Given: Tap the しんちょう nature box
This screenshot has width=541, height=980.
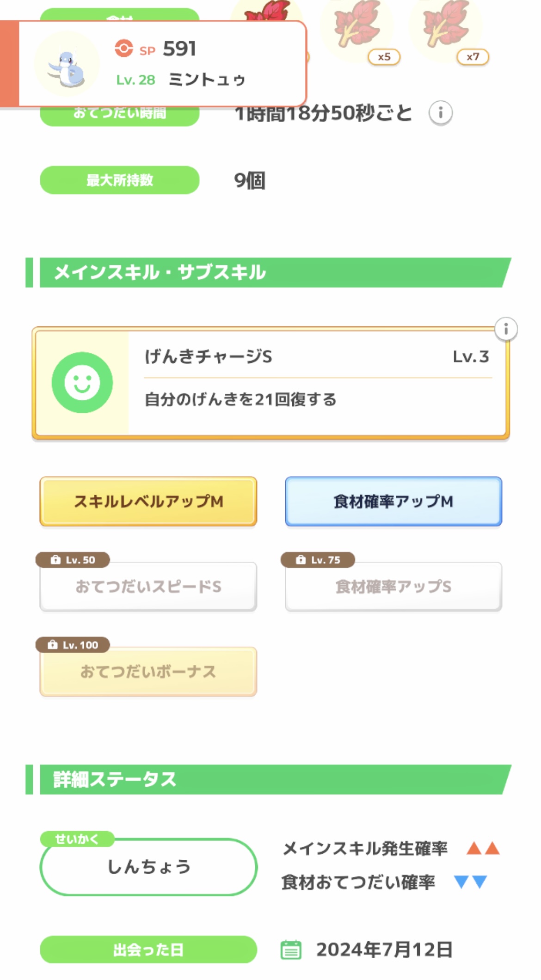Looking at the screenshot, I should pos(148,867).
